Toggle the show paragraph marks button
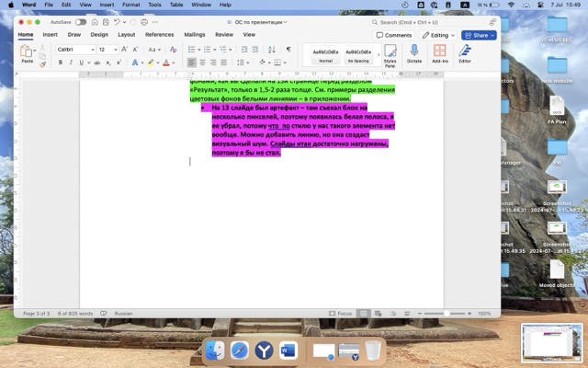This screenshot has height=368, width=588. pos(288,49)
